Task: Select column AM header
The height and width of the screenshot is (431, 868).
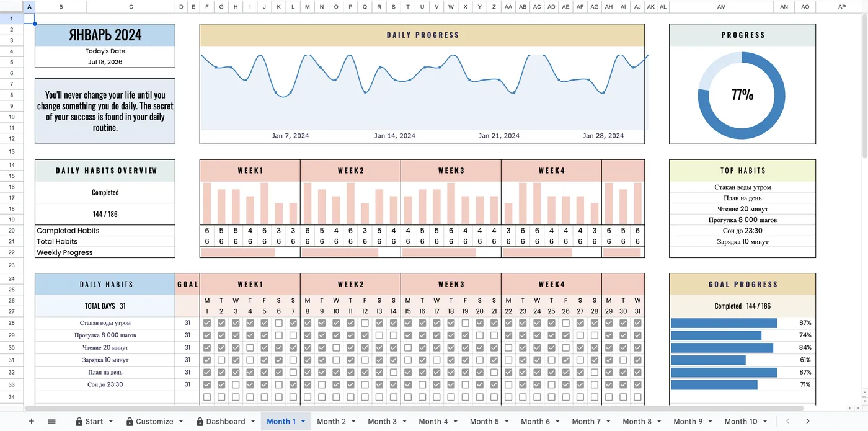Action: pos(721,7)
